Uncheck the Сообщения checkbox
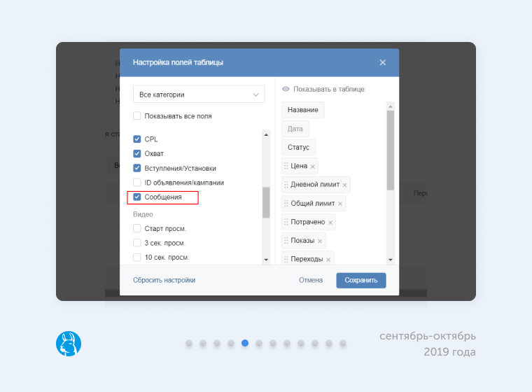 (x=137, y=197)
